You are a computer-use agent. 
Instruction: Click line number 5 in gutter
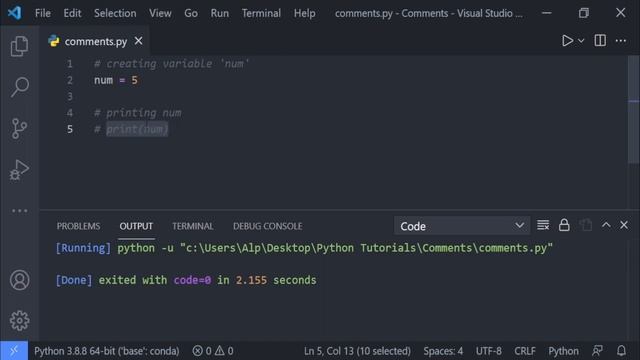70,129
